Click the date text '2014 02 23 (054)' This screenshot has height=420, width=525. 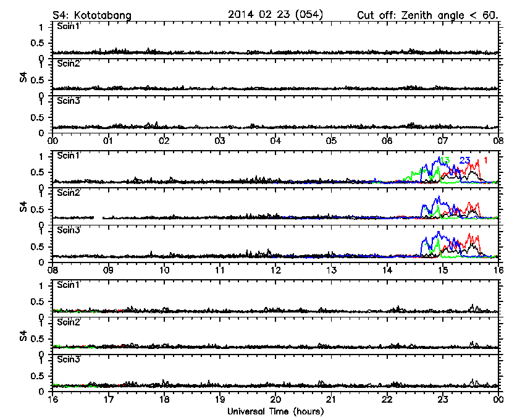(x=275, y=15)
